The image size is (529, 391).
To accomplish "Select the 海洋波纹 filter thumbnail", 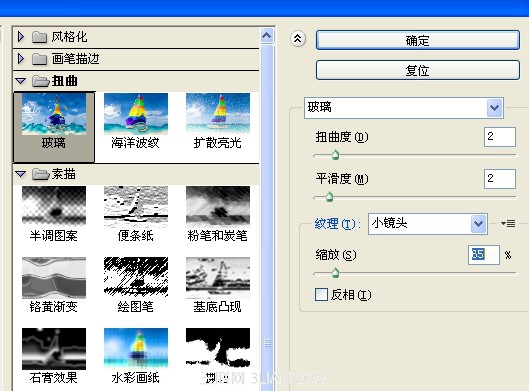I will [136, 114].
